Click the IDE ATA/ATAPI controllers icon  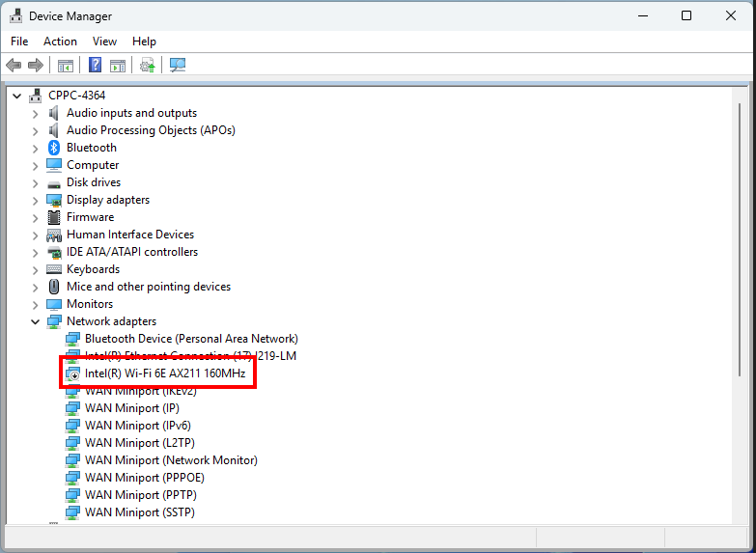click(54, 252)
